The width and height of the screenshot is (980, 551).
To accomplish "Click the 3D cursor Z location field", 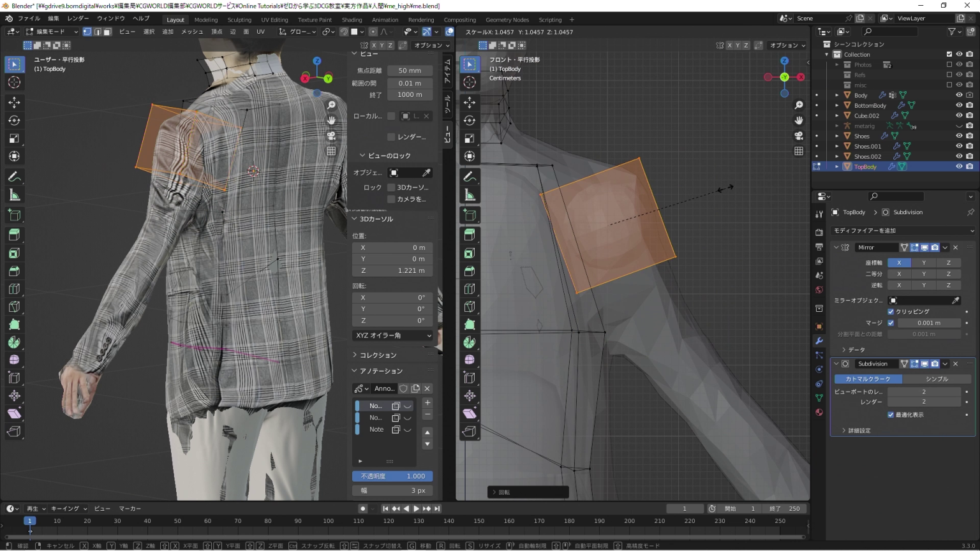I will click(392, 270).
